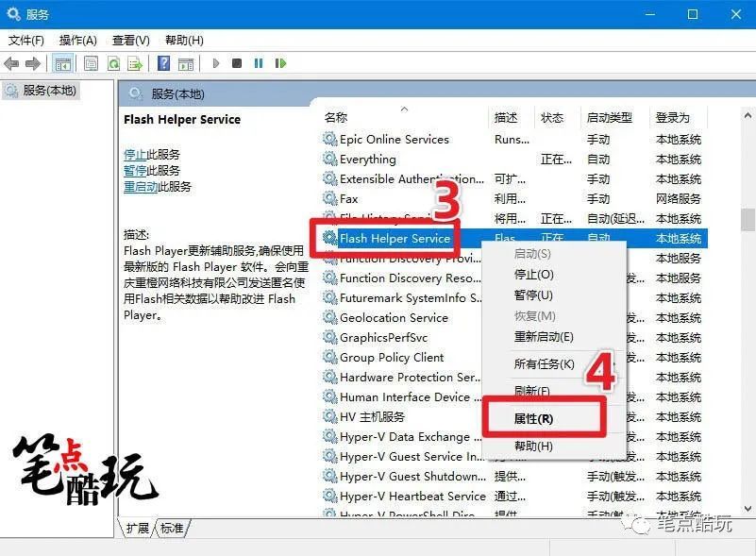Viewport: 756px width, 556px height.
Task: Click the 重启动 this service link
Action: [141, 187]
